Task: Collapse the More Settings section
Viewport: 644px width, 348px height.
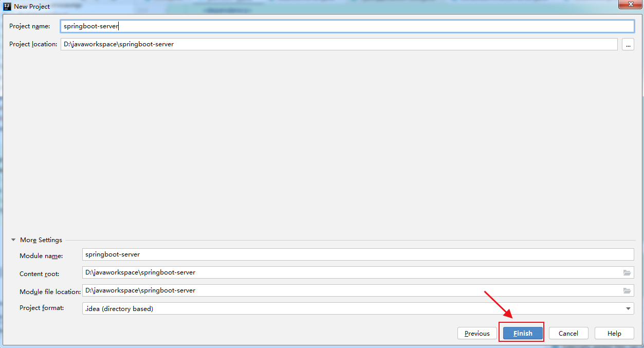Action: coord(13,240)
